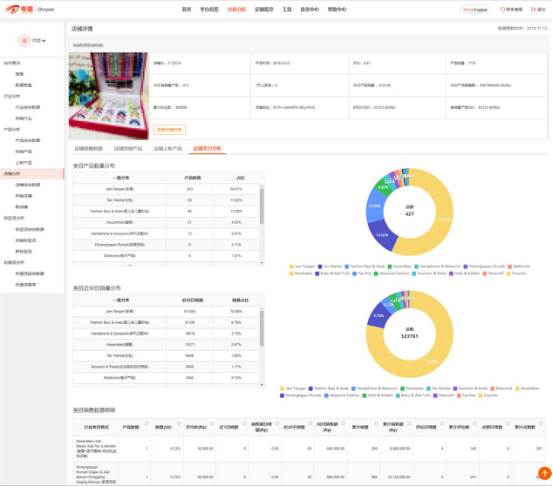Click the logout icon at far top right
The image size is (553, 487).
[x=533, y=10]
